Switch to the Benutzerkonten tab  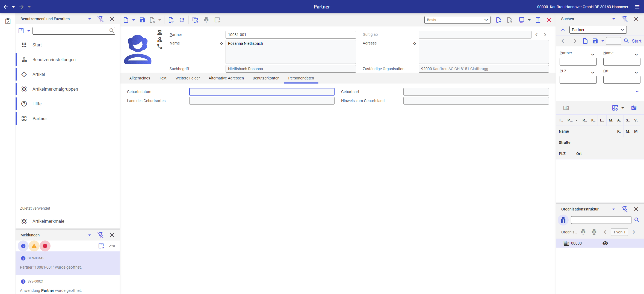pos(266,78)
